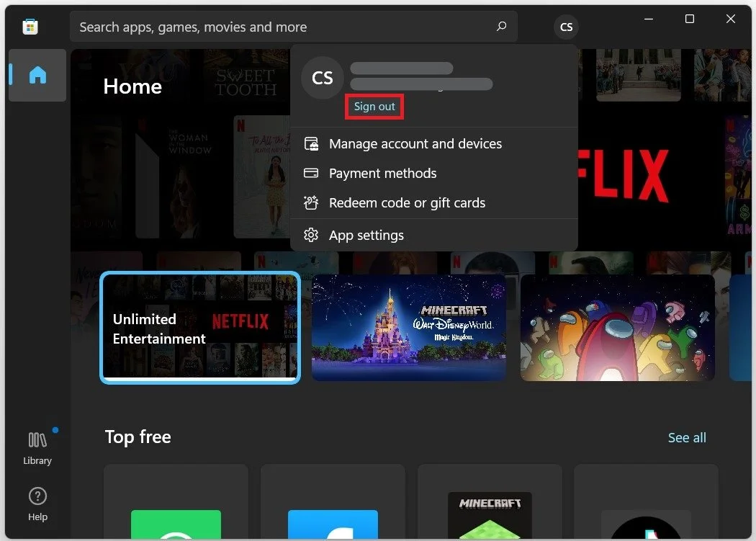Click the Redeem code gift icon
This screenshot has height=541, width=756.
point(311,202)
